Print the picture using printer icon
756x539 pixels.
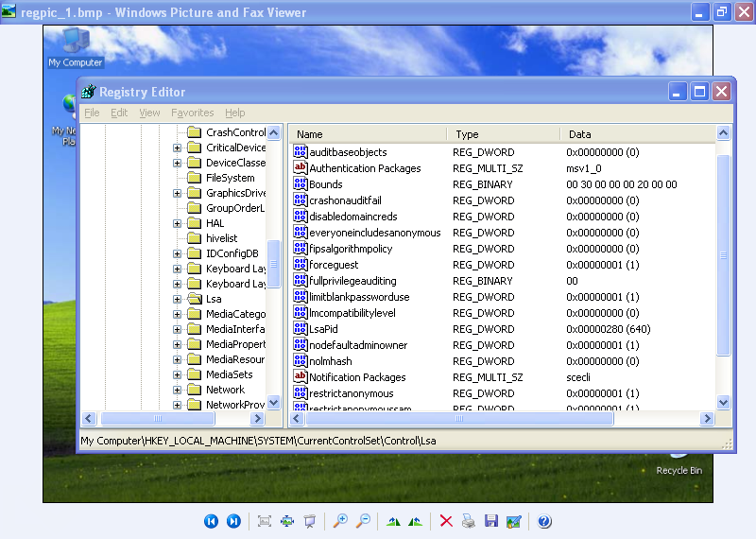[468, 521]
